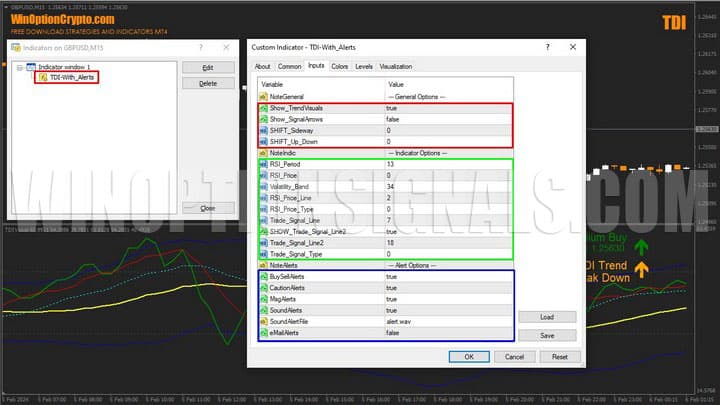Click the RSI_Period parameter icon

click(263, 163)
